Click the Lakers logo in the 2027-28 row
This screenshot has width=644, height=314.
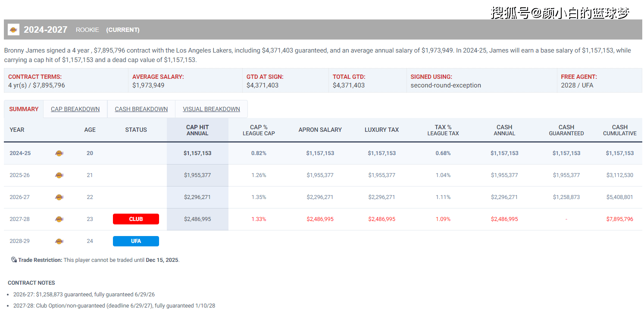[59, 219]
